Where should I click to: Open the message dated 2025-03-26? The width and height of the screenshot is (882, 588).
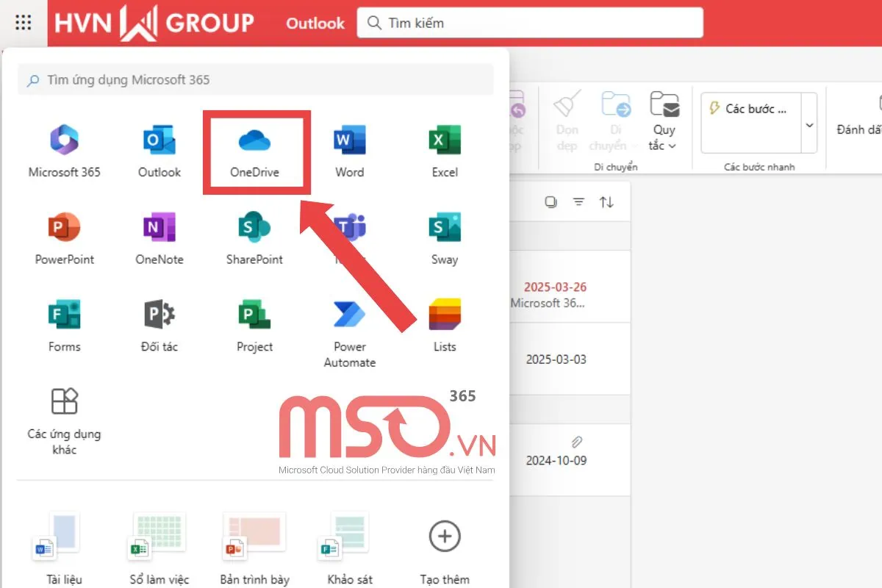coord(570,287)
